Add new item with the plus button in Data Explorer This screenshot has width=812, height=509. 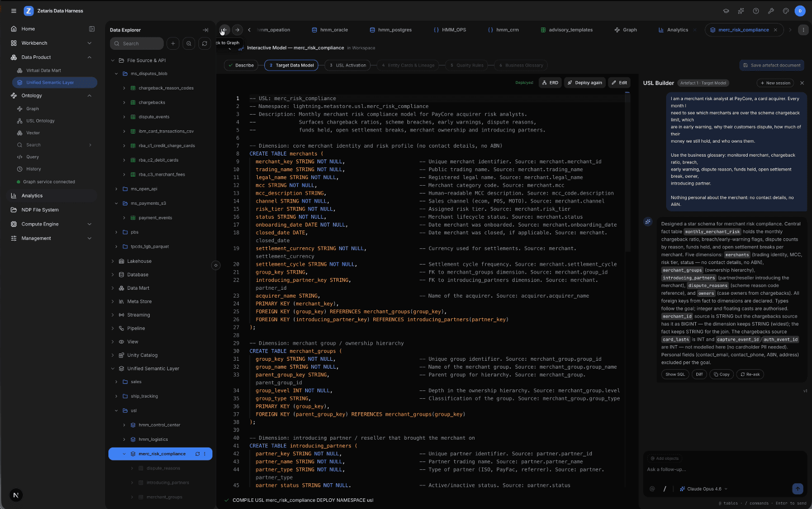coord(173,43)
